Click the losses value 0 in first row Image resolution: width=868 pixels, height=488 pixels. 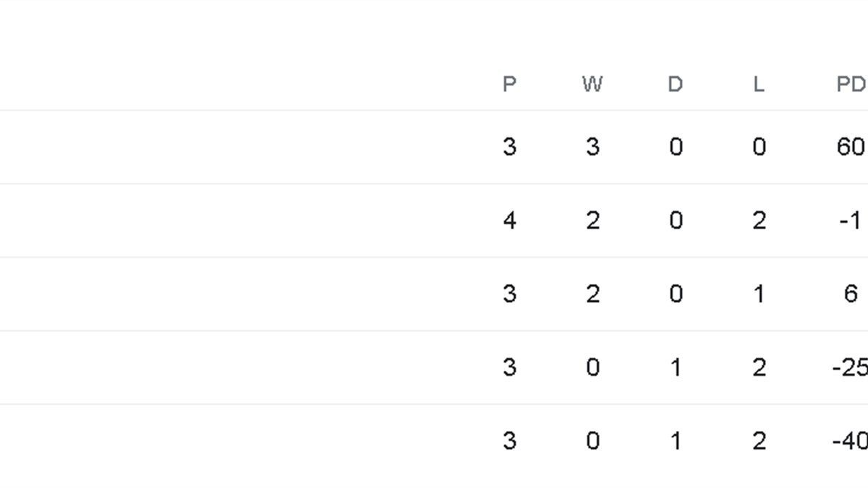click(758, 147)
